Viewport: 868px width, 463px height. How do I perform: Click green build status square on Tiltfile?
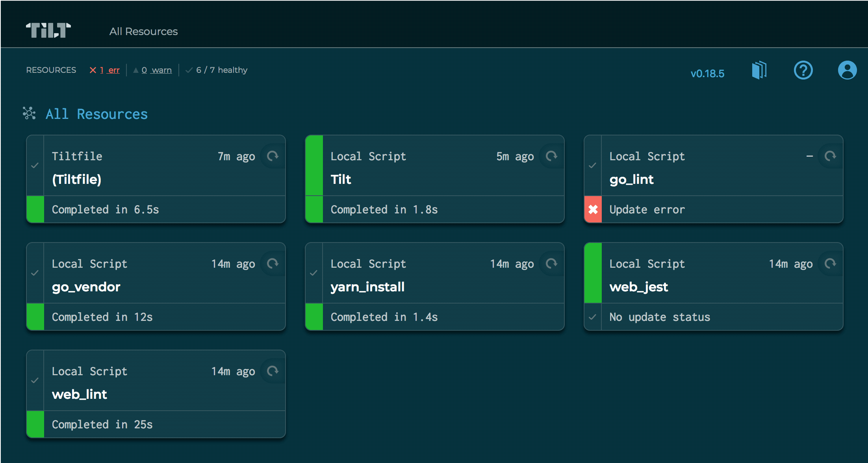(x=35, y=209)
